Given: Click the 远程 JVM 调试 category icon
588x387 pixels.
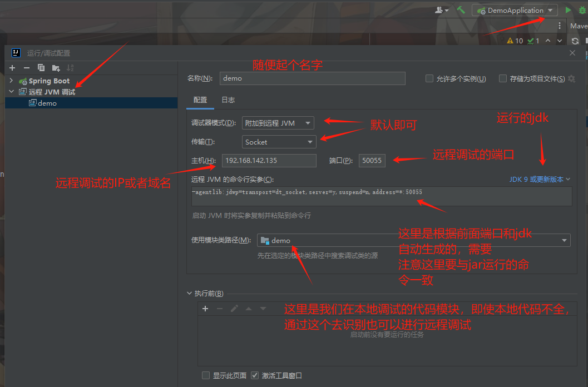Looking at the screenshot, I should [23, 92].
